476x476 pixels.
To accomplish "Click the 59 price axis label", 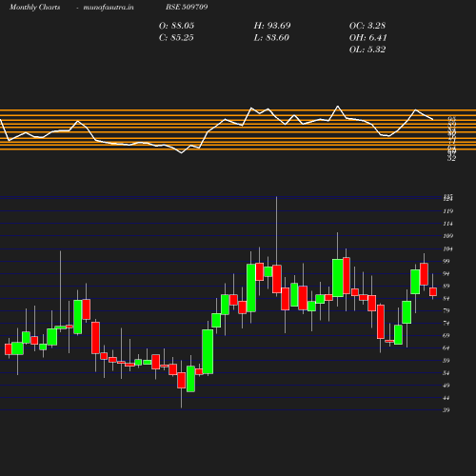I will click(x=446, y=361).
